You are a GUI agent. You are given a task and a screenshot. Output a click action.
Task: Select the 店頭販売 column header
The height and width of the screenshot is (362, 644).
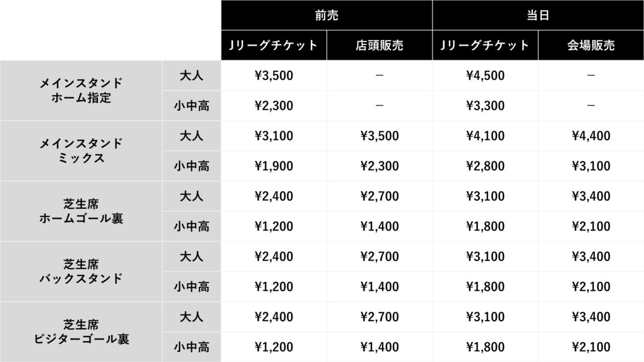(379, 46)
